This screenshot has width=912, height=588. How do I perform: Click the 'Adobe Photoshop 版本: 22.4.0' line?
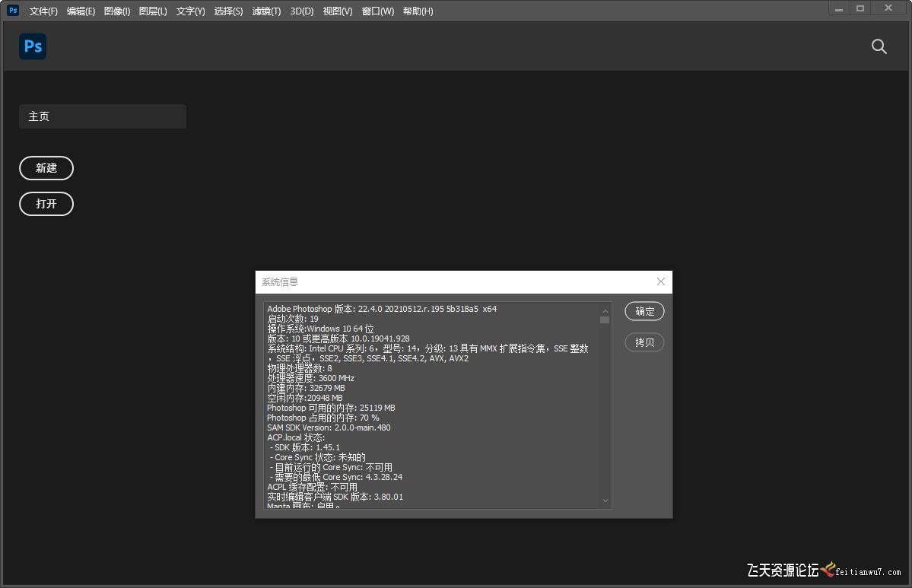click(382, 309)
